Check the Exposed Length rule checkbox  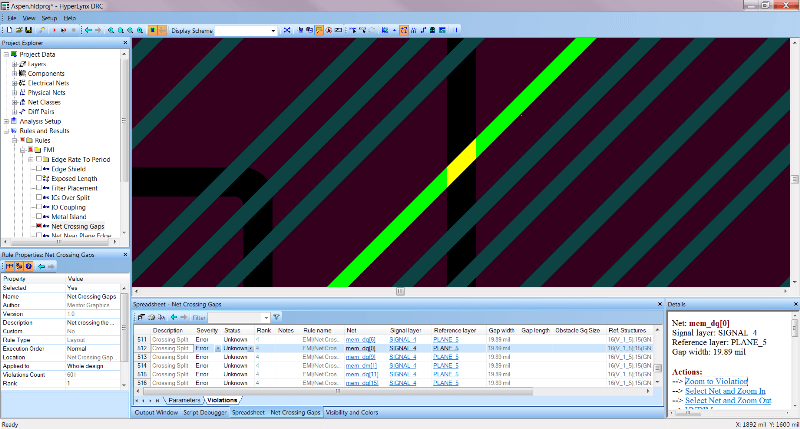tap(39, 178)
